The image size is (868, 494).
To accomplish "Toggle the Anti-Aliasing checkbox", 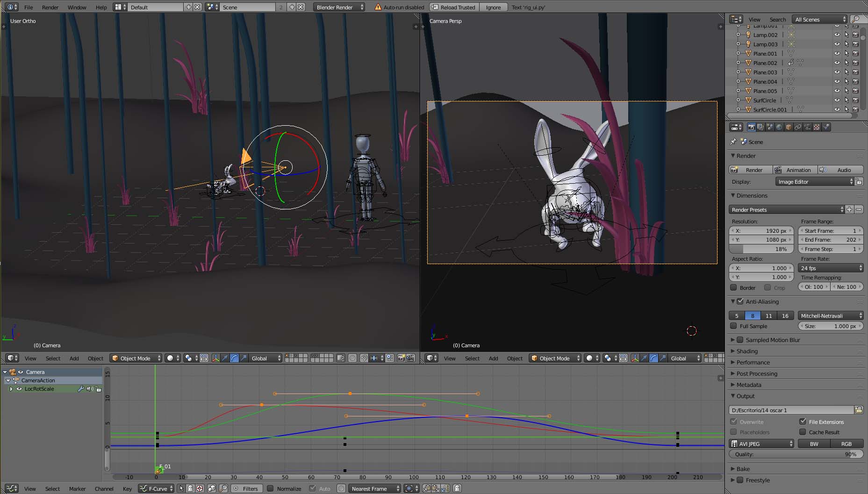I will pyautogui.click(x=740, y=302).
